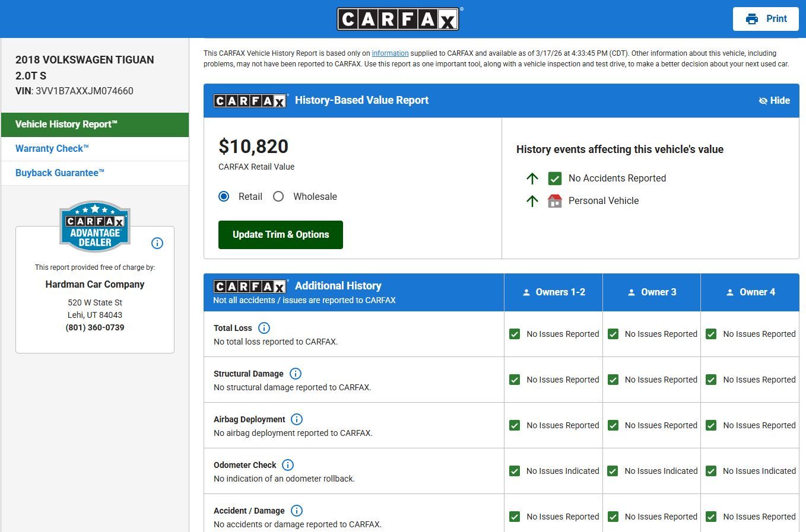Image resolution: width=806 pixels, height=532 pixels.
Task: Select the Retail value radio button
Action: 224,196
